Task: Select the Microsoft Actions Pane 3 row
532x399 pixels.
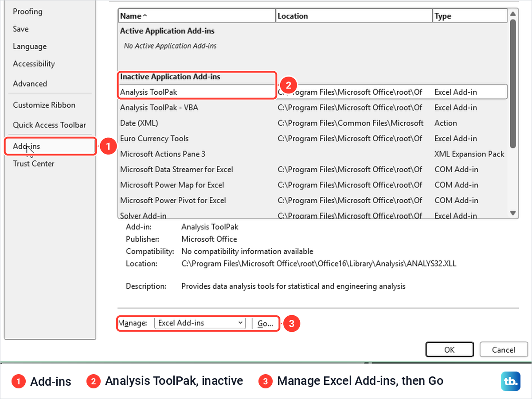Action: tap(312, 154)
